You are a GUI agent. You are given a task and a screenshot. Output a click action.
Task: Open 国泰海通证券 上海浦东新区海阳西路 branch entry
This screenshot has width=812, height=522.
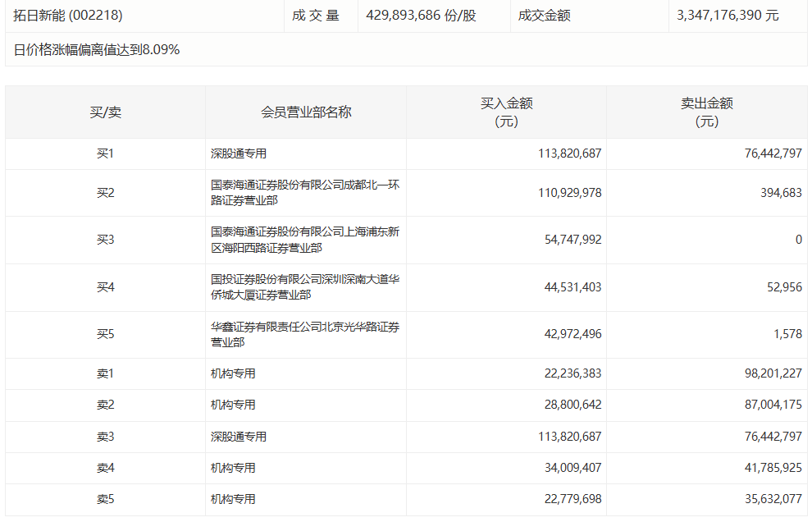coord(305,240)
